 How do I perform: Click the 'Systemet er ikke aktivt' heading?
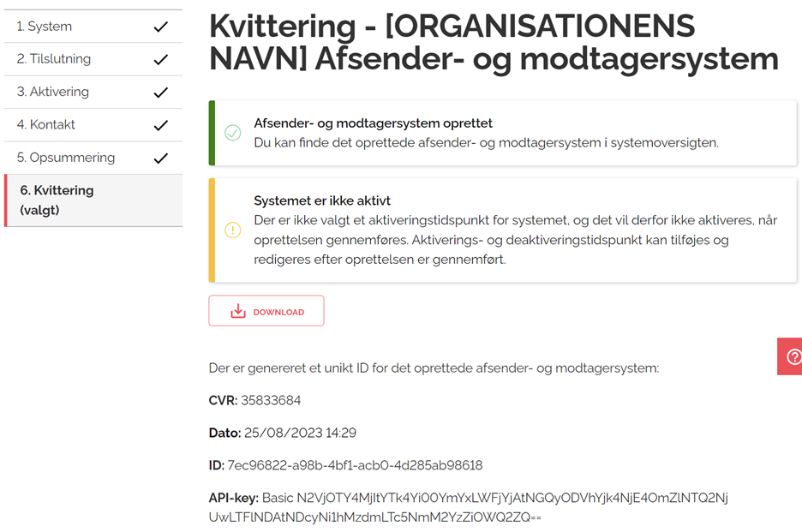pos(322,200)
